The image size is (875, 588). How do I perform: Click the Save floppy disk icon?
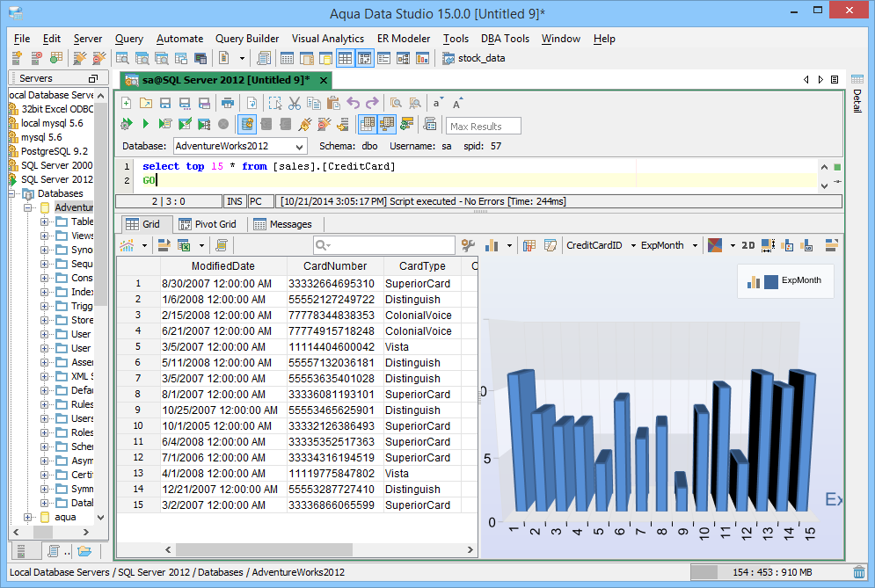click(x=166, y=103)
